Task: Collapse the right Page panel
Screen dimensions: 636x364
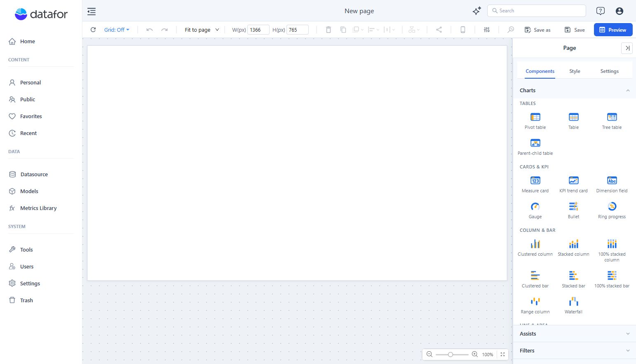Action: pos(627,48)
